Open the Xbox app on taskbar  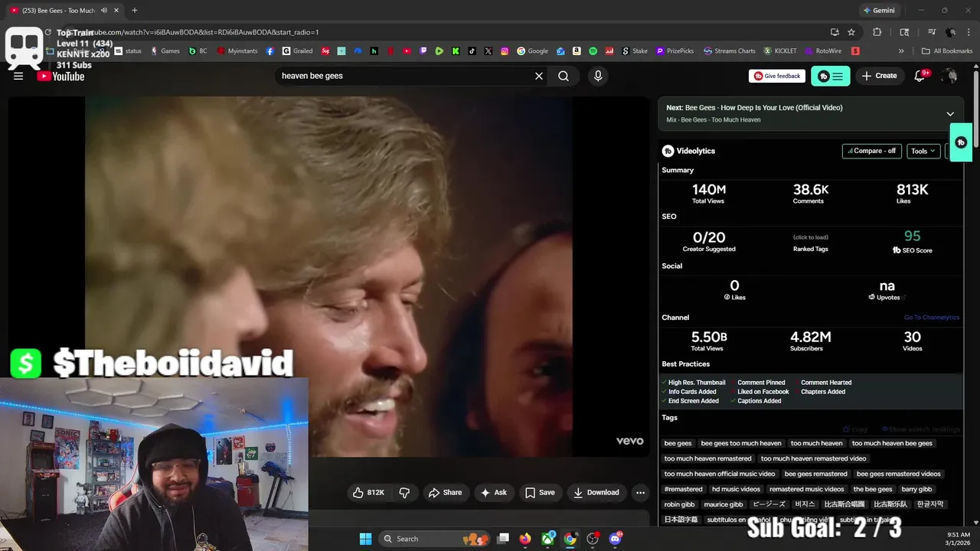[548, 539]
